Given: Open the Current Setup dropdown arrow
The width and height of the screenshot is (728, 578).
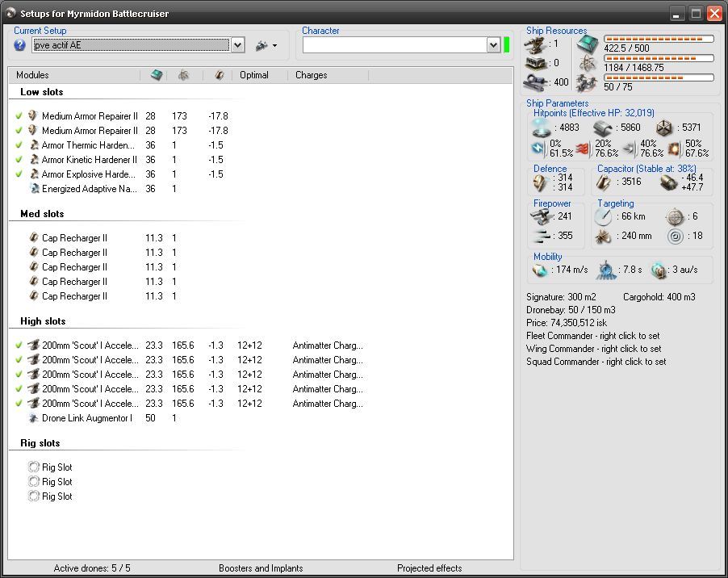Looking at the screenshot, I should click(238, 45).
